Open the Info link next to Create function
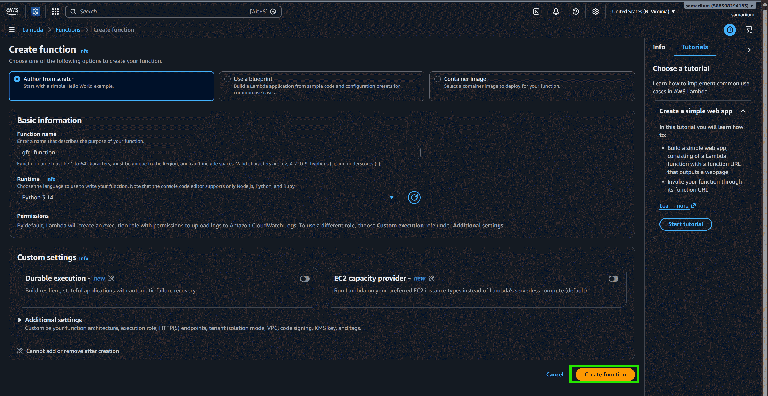Screen dimensions: 768x396 pos(84,50)
